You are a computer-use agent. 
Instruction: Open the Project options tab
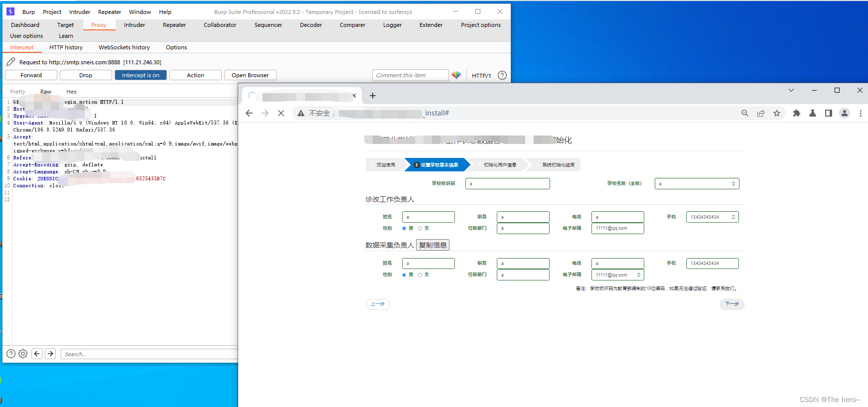coord(481,25)
